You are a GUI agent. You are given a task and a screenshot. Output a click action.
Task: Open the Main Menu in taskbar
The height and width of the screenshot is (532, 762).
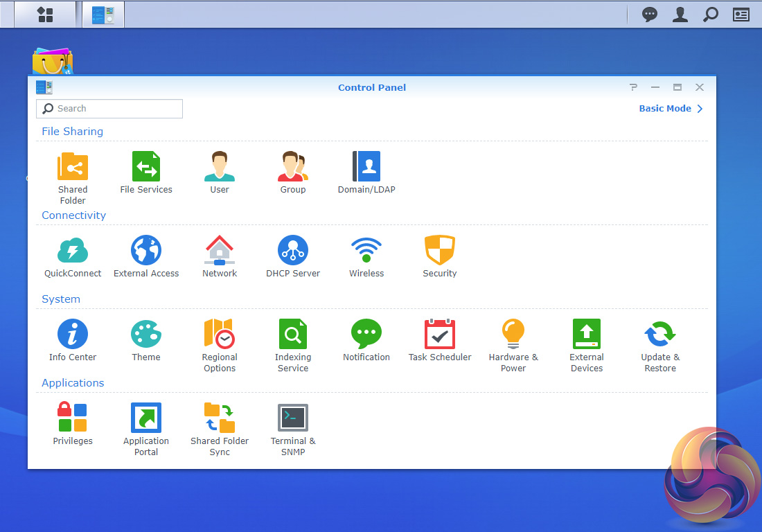pyautogui.click(x=45, y=15)
